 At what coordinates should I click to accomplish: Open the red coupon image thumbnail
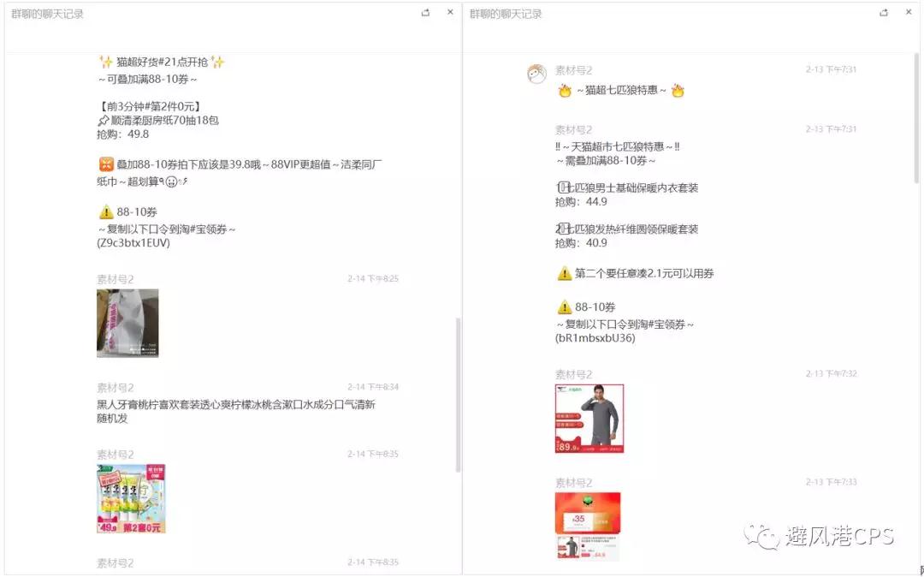point(588,512)
